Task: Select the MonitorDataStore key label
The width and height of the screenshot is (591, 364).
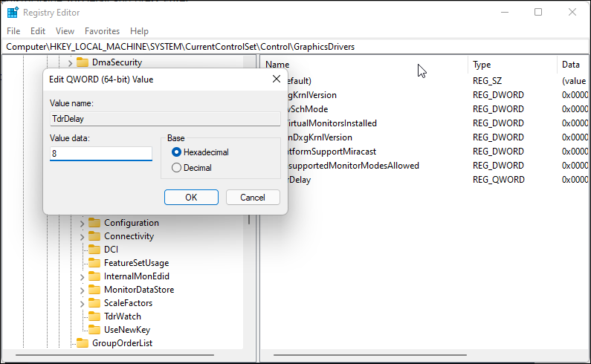Action: 139,290
